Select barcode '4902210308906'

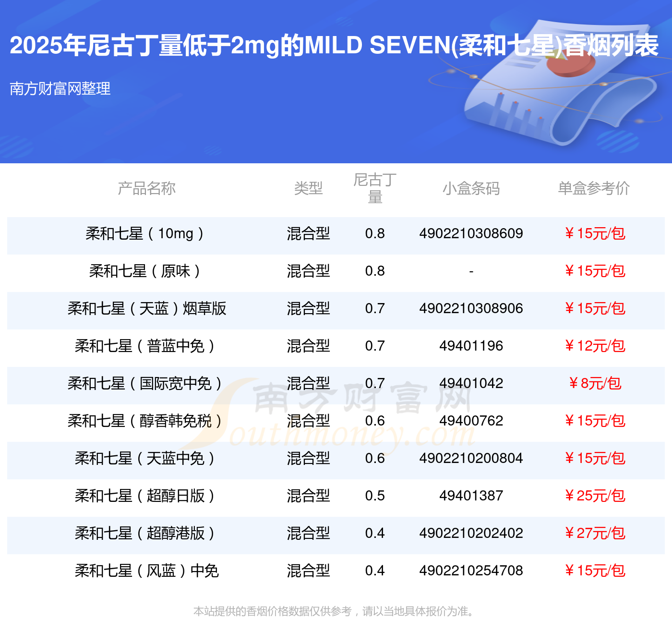pyautogui.click(x=471, y=308)
